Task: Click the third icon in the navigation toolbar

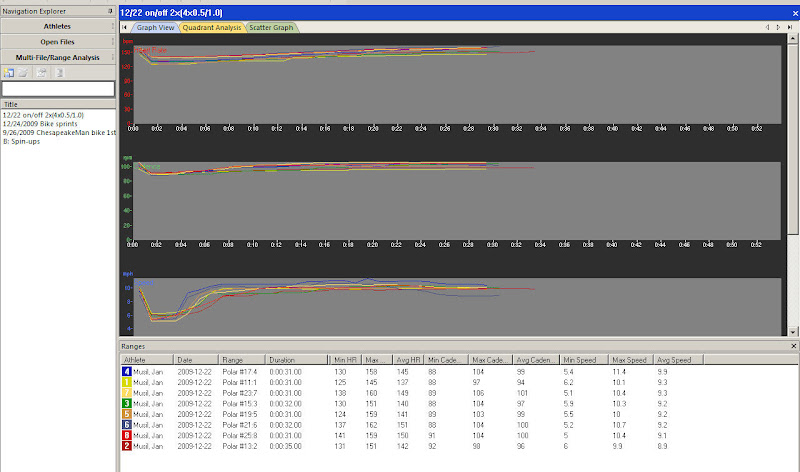Action: 42,73
